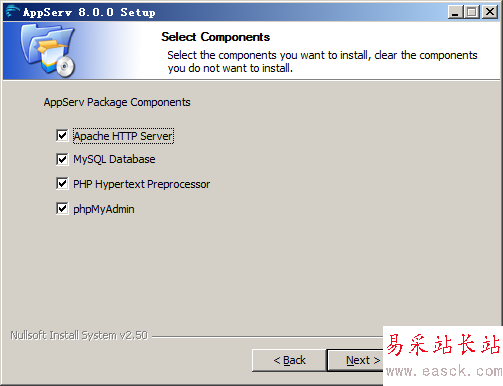This screenshot has width=503, height=386.
Task: Uncheck the Apache HTTP Server checkbox
Action: click(62, 136)
